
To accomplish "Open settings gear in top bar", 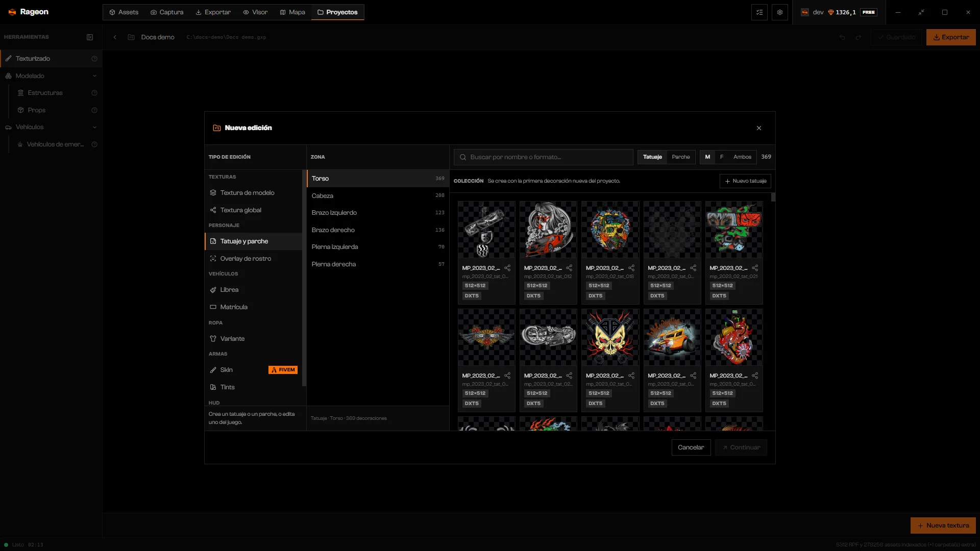I will (x=780, y=12).
